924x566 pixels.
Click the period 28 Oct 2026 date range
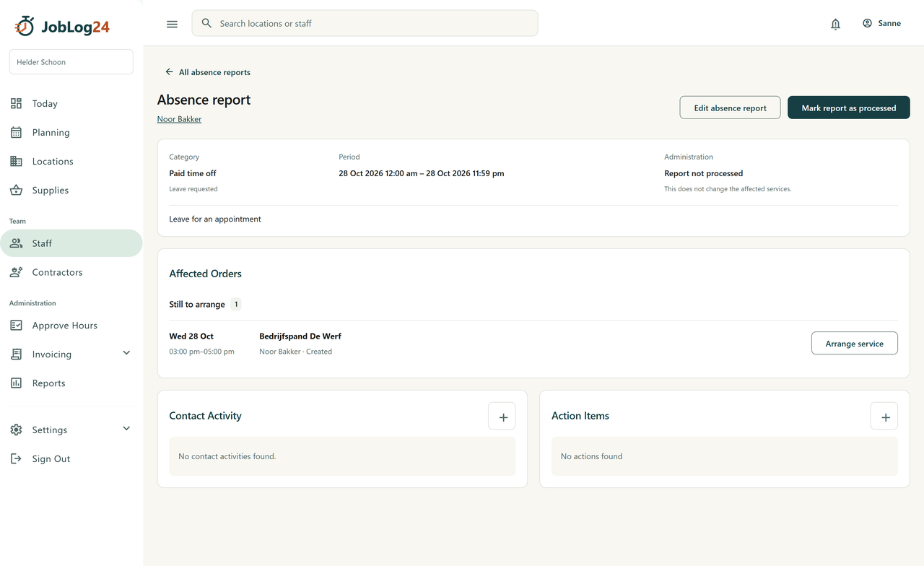click(x=422, y=173)
